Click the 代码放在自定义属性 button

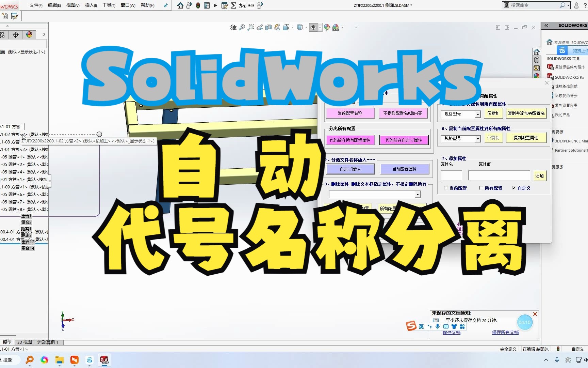click(404, 140)
